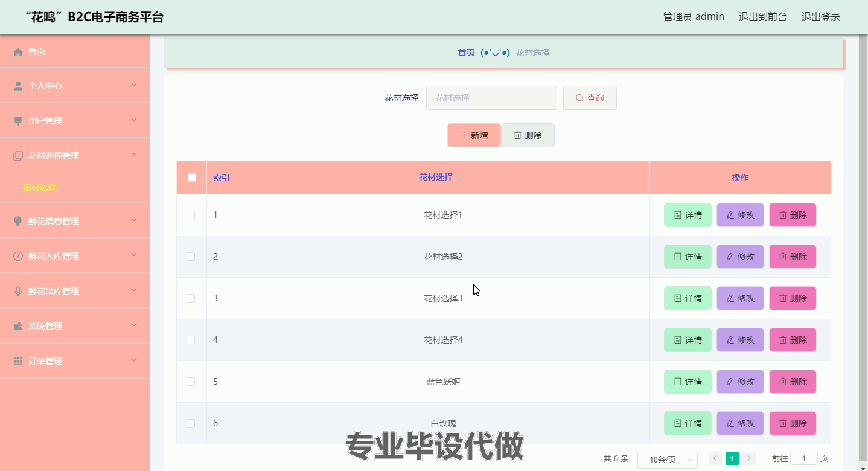Click the search icon in 查询 button

579,98
